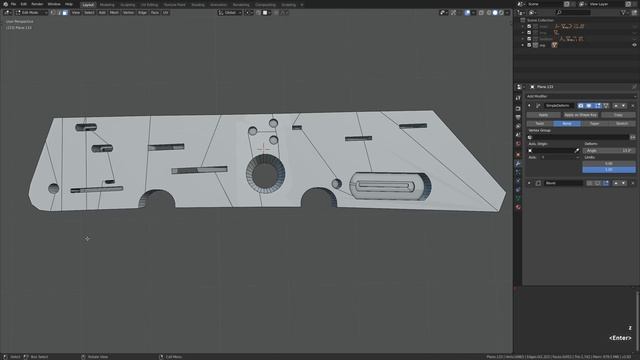Invert the vertex group influence
This screenshot has width=640, height=360.
633,137
